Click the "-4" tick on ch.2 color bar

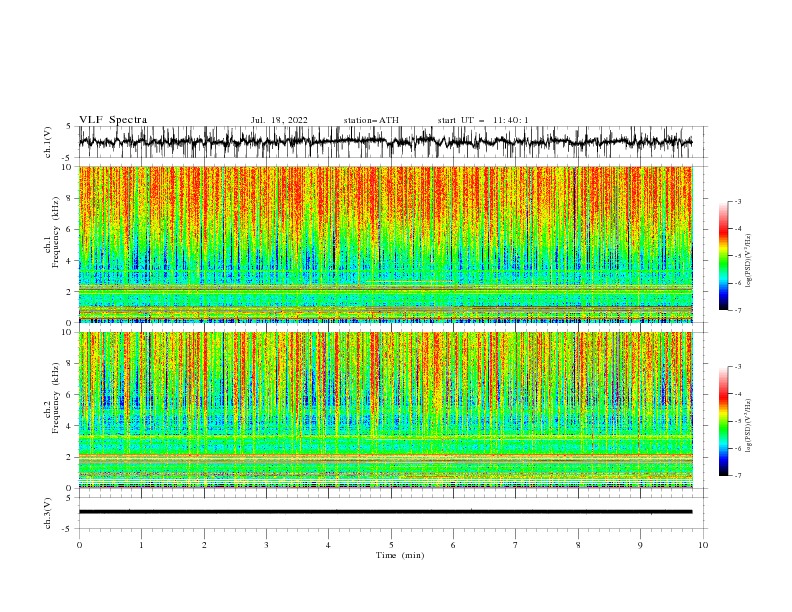click(x=737, y=394)
